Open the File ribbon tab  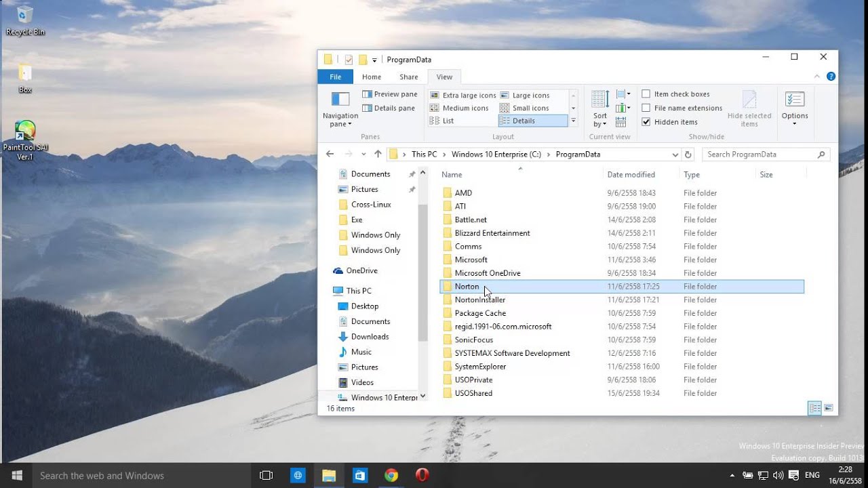pos(336,77)
